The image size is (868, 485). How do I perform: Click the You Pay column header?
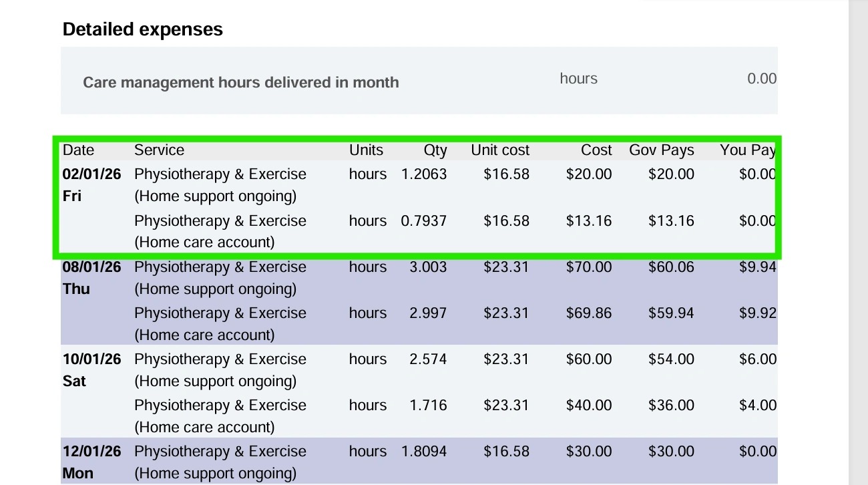pos(747,150)
